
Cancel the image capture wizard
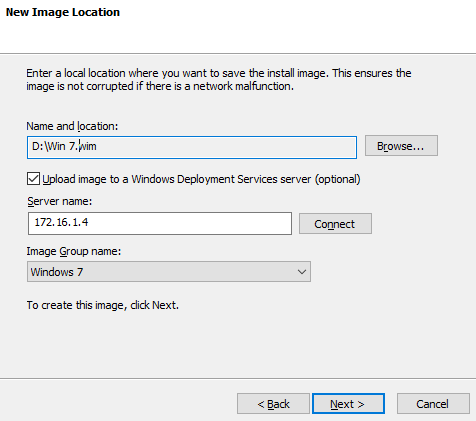(433, 404)
